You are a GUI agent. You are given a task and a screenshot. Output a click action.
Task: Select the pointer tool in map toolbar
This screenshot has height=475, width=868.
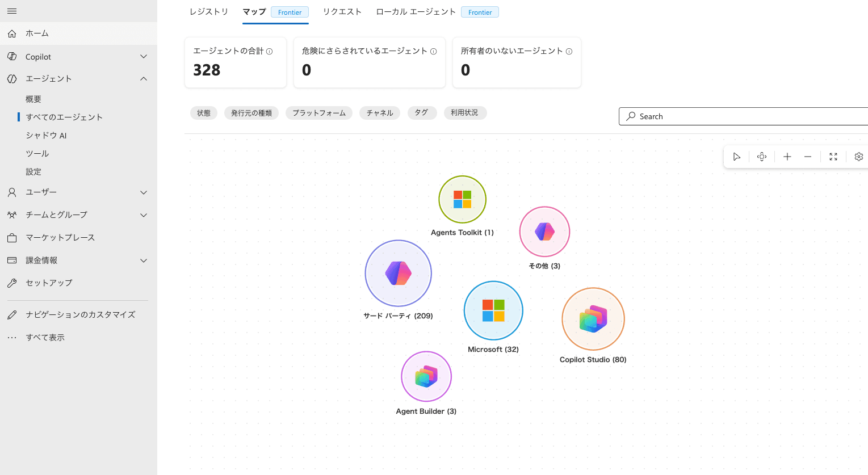pyautogui.click(x=737, y=157)
